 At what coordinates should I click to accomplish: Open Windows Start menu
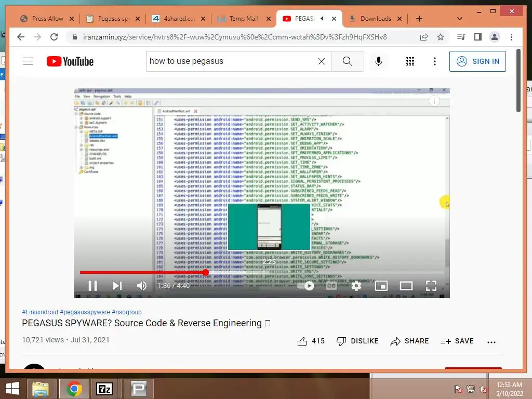click(x=12, y=389)
